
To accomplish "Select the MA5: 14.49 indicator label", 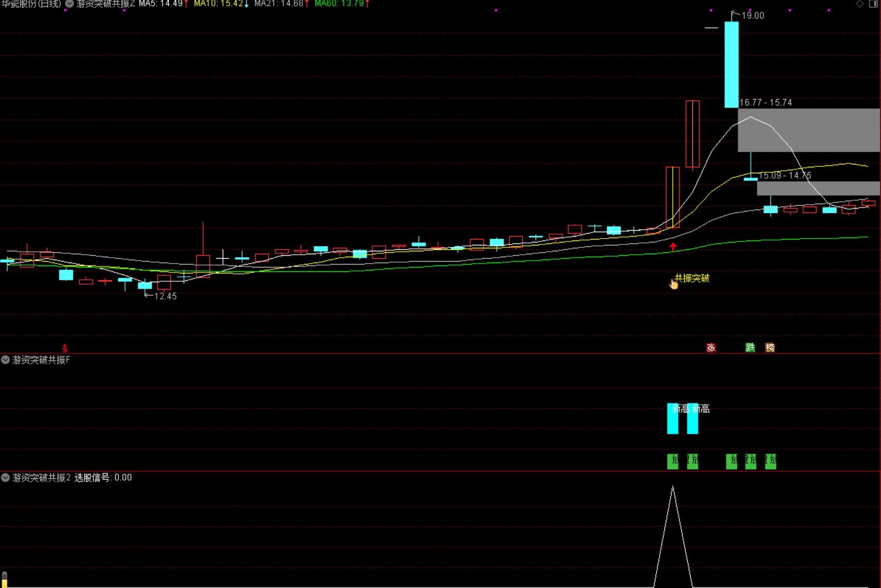I will 160,3.
